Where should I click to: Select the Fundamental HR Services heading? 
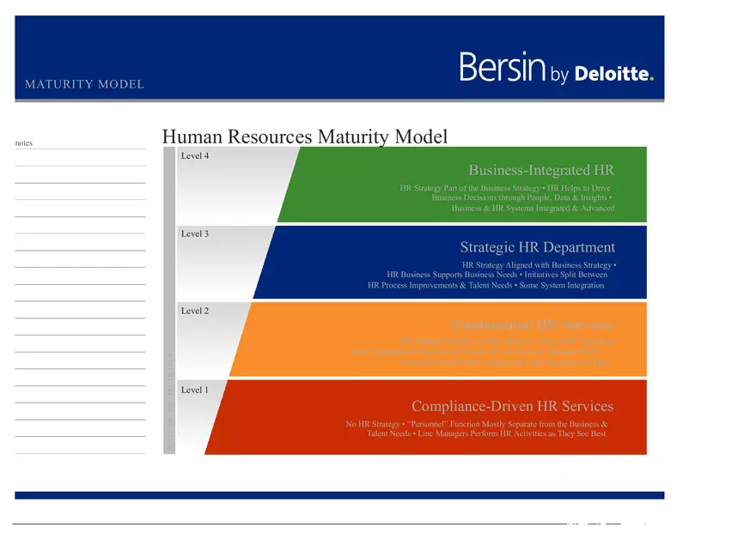(532, 324)
